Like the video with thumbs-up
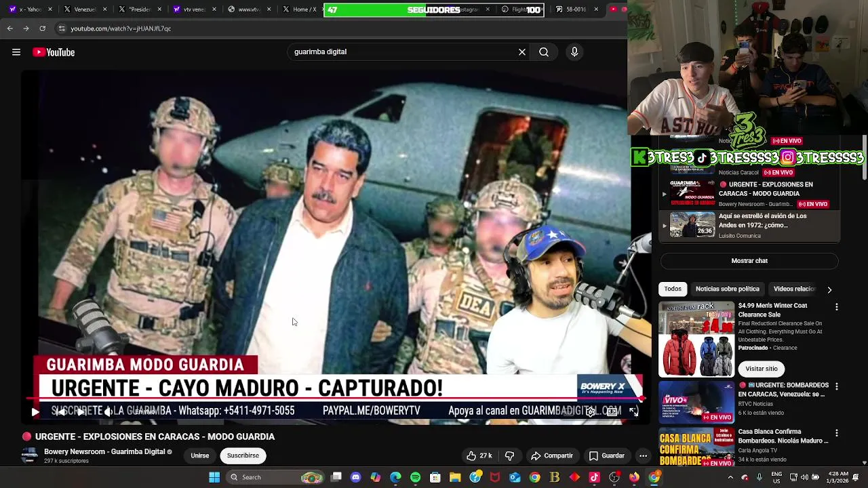Image resolution: width=868 pixels, height=488 pixels. point(479,455)
